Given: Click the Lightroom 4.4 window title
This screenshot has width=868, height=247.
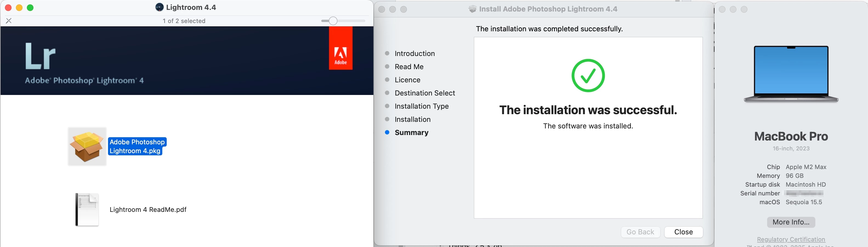Looking at the screenshot, I should 191,7.
